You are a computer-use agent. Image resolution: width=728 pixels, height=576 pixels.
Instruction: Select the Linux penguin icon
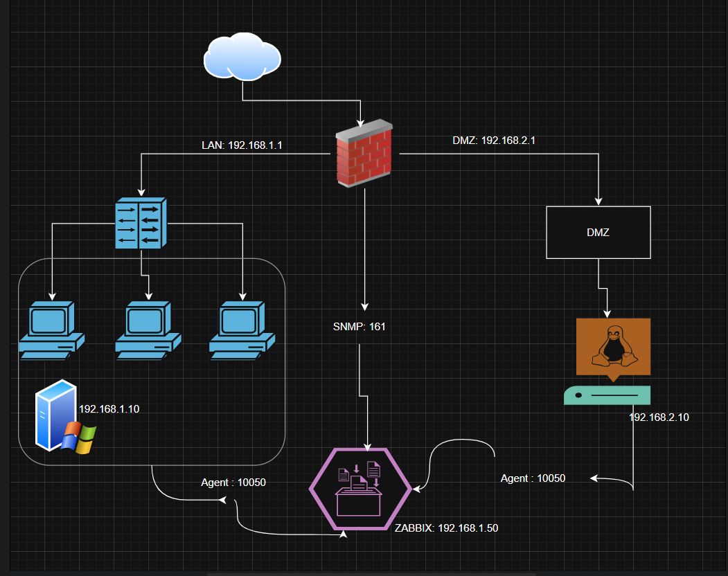pyautogui.click(x=613, y=350)
